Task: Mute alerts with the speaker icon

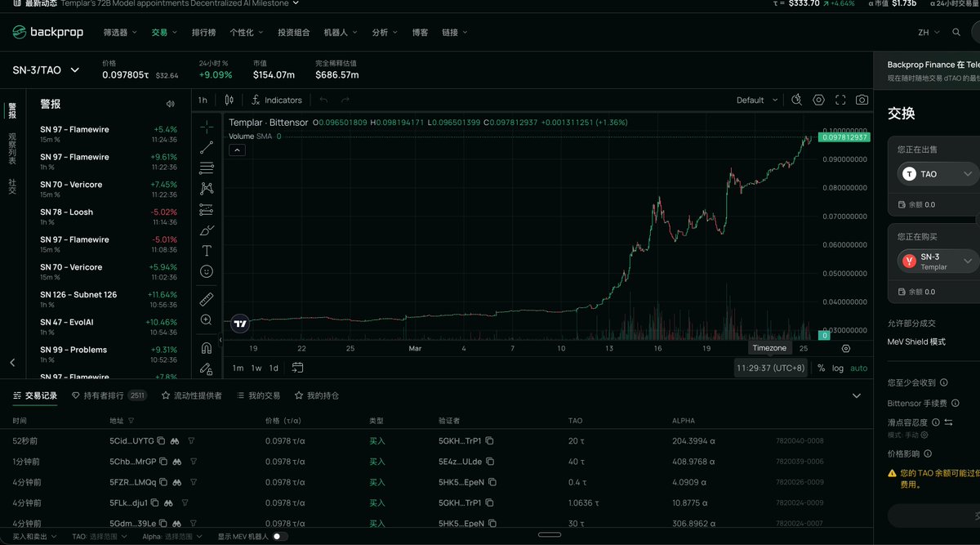Action: tap(170, 104)
